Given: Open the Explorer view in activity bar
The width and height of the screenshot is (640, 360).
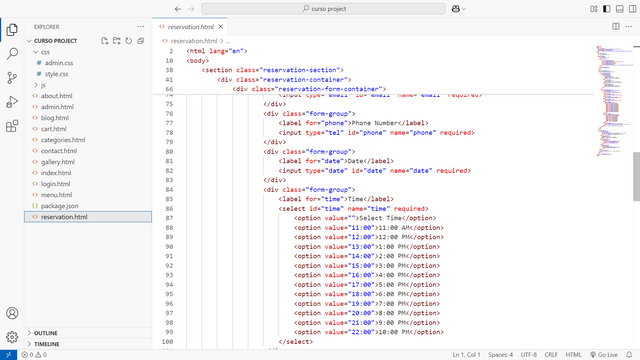Looking at the screenshot, I should 12,29.
